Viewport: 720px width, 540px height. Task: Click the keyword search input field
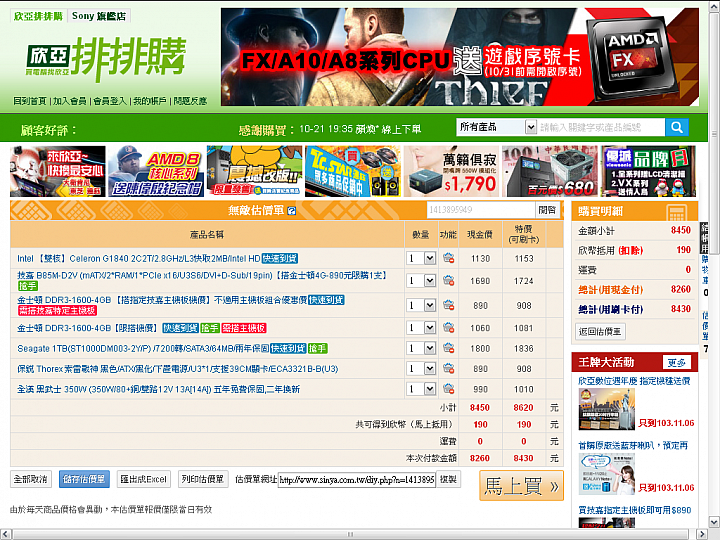click(601, 127)
